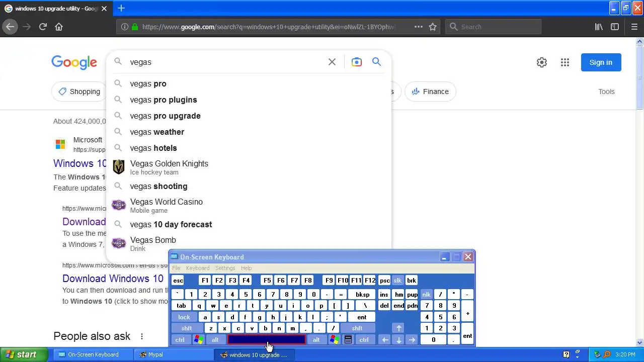Open Help menu in On-Screen Keyboard
Screen dimensions: 644x362
coord(246,268)
